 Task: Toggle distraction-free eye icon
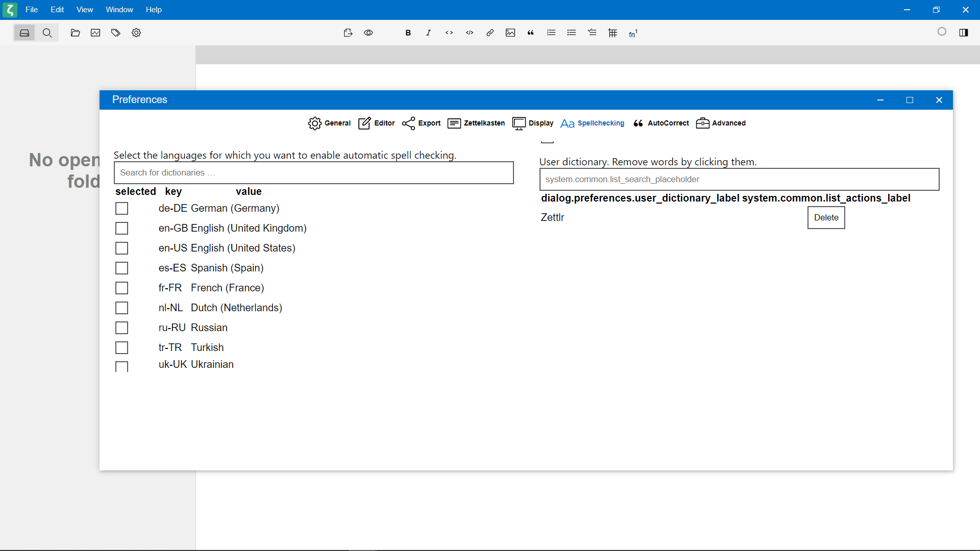pyautogui.click(x=369, y=33)
